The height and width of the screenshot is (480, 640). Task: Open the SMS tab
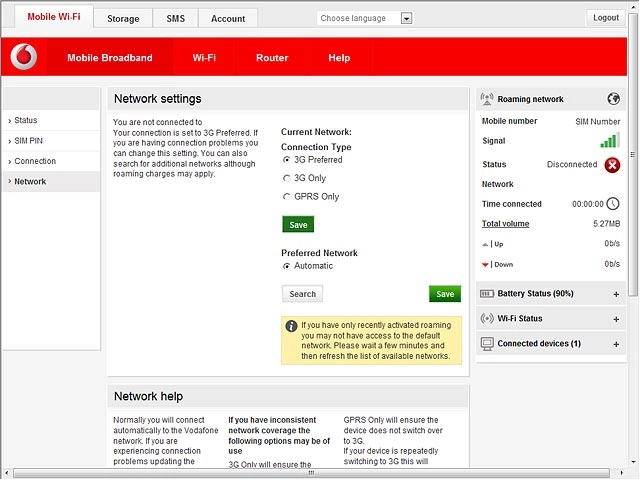pyautogui.click(x=176, y=19)
